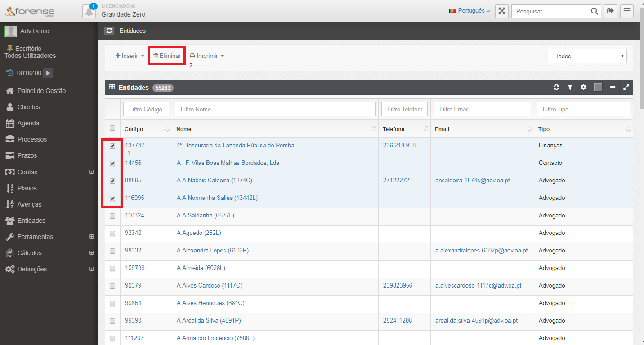Open the table settings gear icon

point(584,87)
